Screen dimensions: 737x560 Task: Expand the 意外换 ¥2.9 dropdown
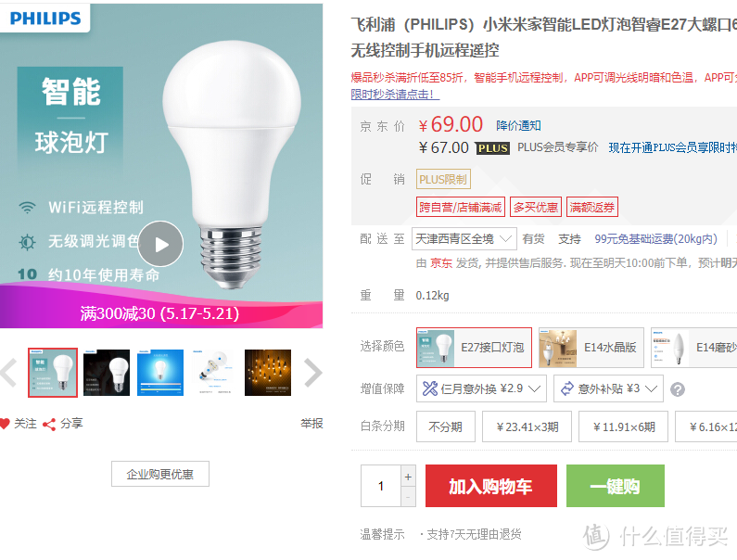[481, 388]
